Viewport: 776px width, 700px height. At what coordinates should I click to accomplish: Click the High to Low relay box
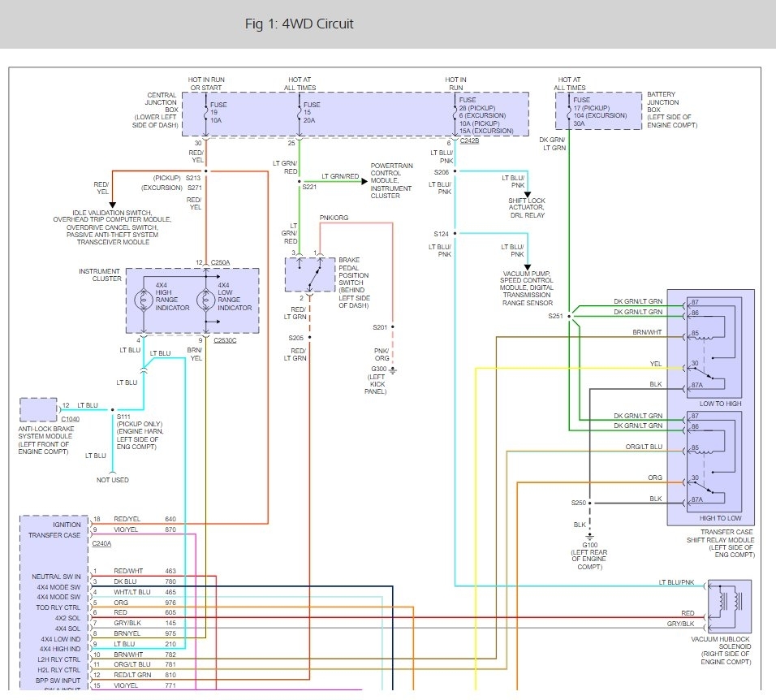713,461
